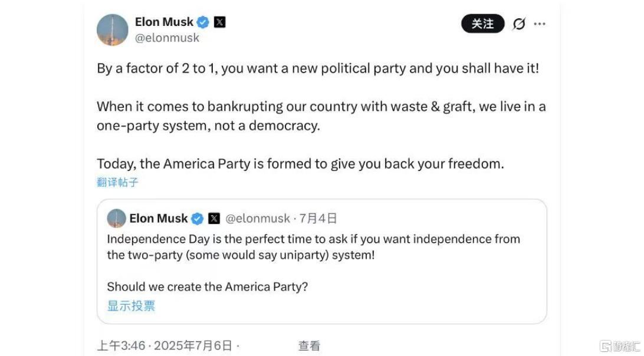Click the 上午3:46 · 2025年7月6日 timestamp
The height and width of the screenshot is (356, 644).
click(165, 346)
